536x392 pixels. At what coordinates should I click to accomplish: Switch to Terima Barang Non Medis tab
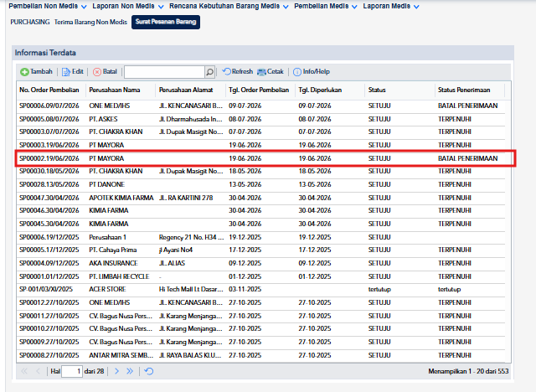[90, 22]
